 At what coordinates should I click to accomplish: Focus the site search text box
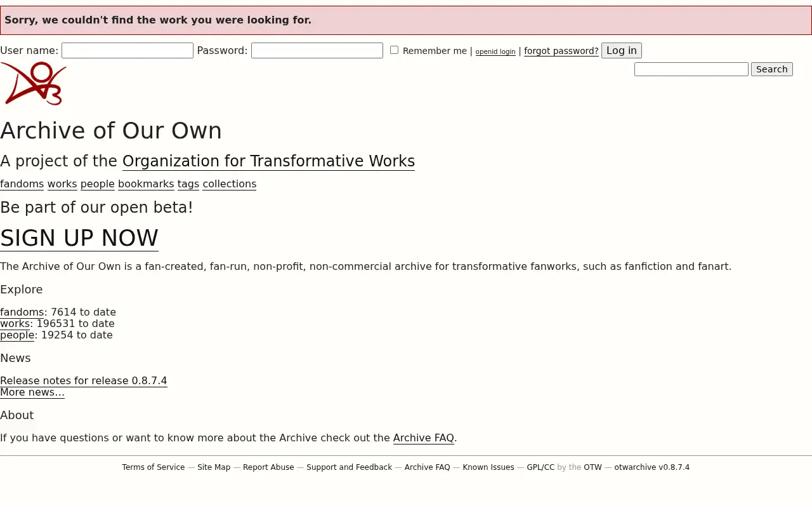point(691,69)
